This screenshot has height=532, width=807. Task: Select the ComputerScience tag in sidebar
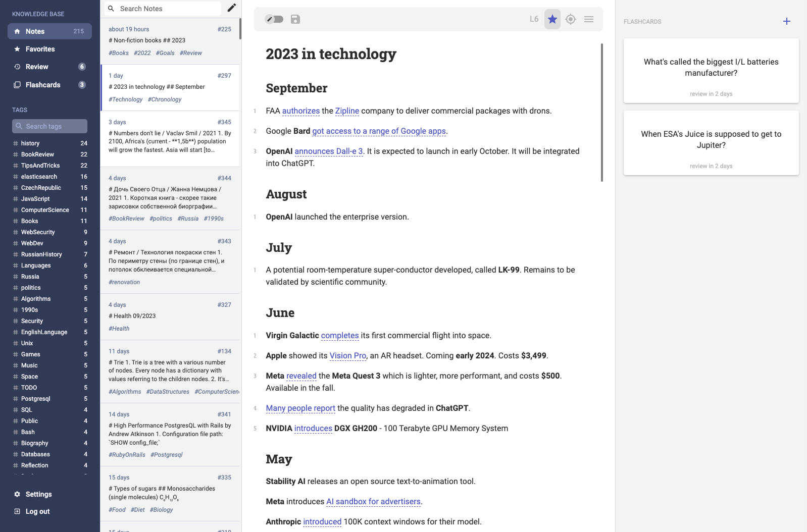pyautogui.click(x=50, y=210)
